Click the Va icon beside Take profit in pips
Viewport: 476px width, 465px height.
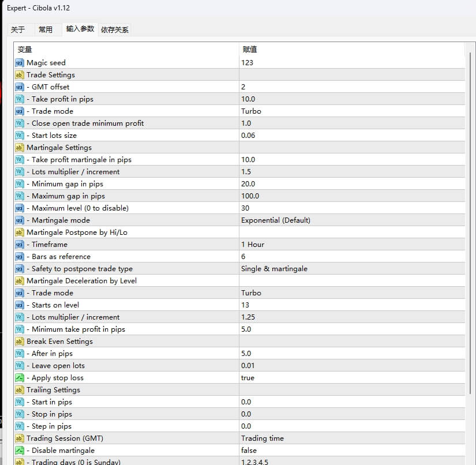pos(19,99)
